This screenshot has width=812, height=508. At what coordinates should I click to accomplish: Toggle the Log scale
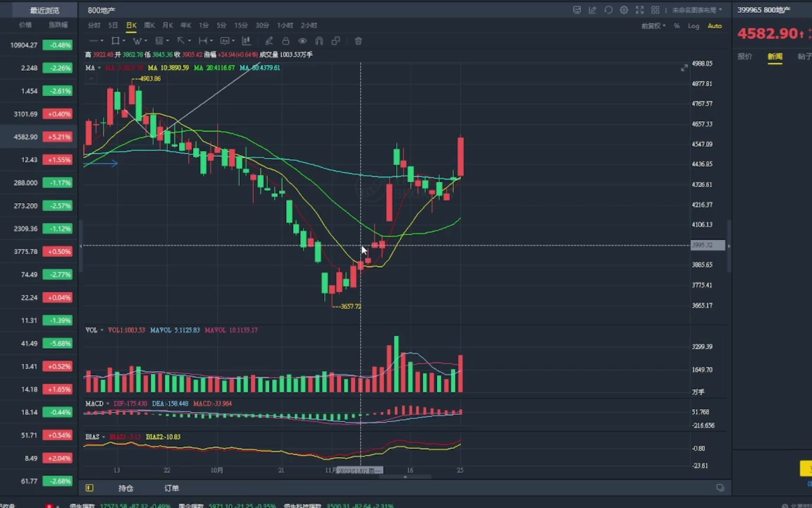[x=694, y=26]
